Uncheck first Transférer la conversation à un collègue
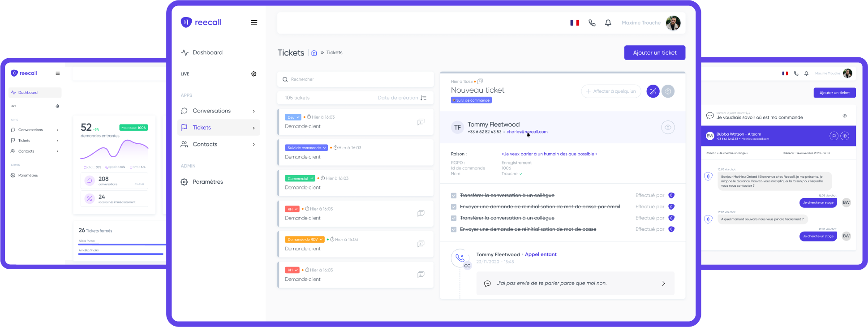This screenshot has height=327, width=868. point(454,196)
